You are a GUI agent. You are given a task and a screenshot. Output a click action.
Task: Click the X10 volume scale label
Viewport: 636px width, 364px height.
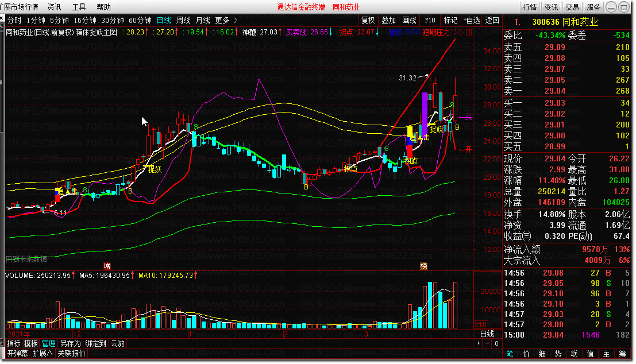point(481,325)
